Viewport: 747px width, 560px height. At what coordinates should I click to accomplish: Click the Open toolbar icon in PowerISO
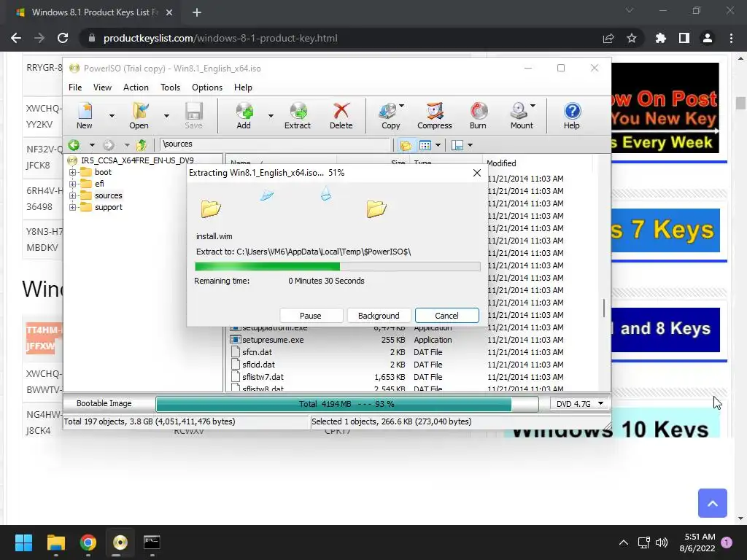pos(139,115)
